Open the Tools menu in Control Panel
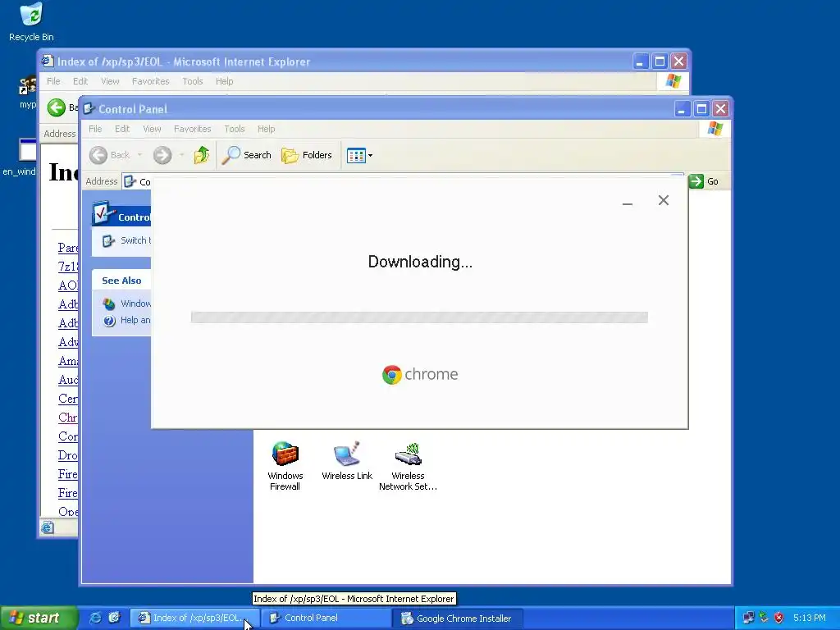This screenshot has width=840, height=630. click(234, 129)
